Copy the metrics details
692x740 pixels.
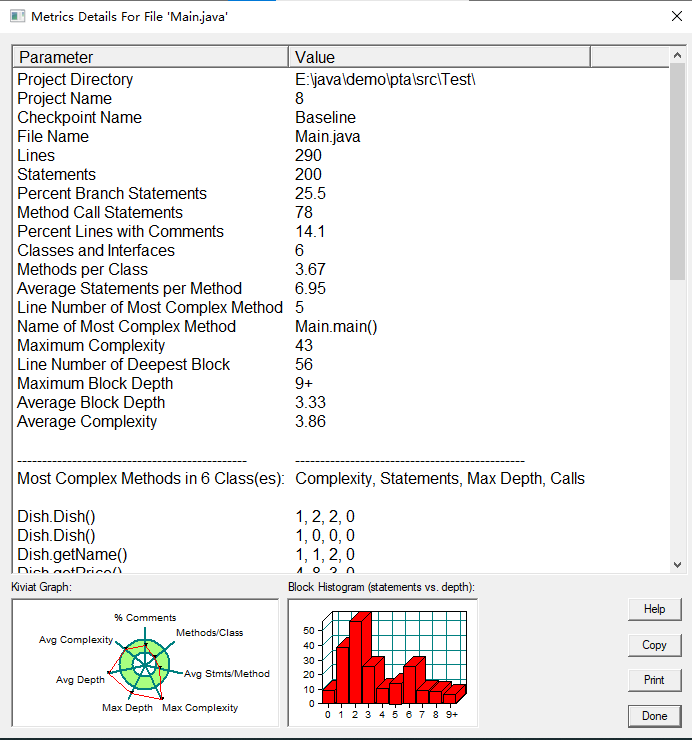pos(654,645)
